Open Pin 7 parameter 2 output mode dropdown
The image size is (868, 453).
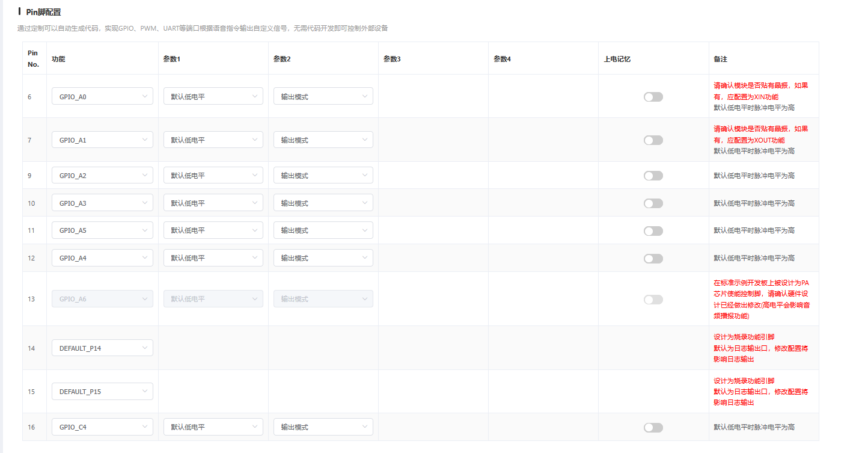323,140
